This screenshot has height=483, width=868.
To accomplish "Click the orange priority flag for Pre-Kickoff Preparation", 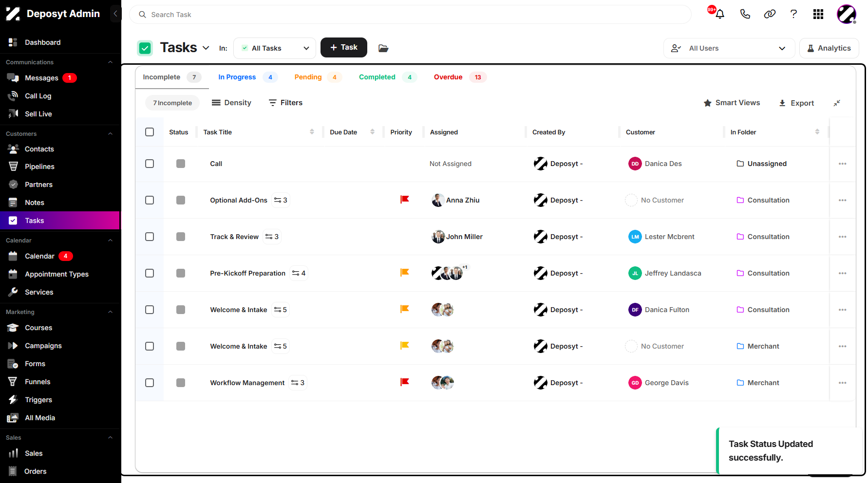I will tap(404, 273).
